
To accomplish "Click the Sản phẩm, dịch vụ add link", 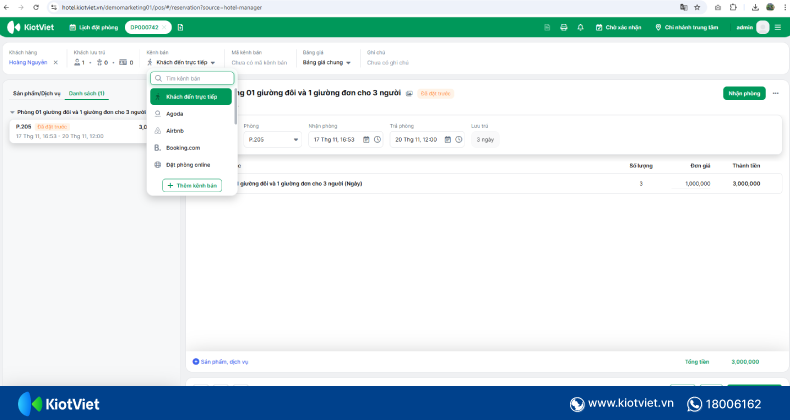I will pyautogui.click(x=220, y=362).
